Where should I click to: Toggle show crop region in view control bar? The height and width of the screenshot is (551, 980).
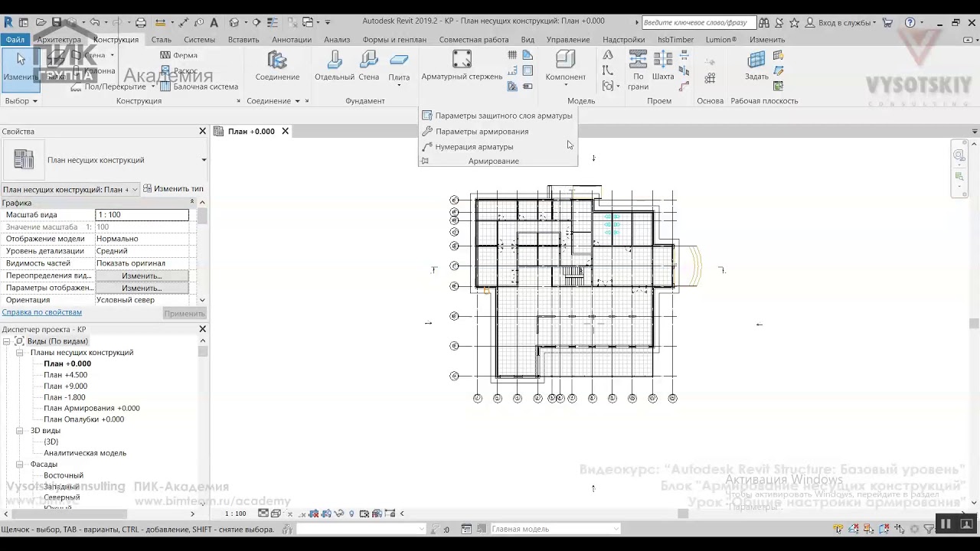pyautogui.click(x=326, y=514)
